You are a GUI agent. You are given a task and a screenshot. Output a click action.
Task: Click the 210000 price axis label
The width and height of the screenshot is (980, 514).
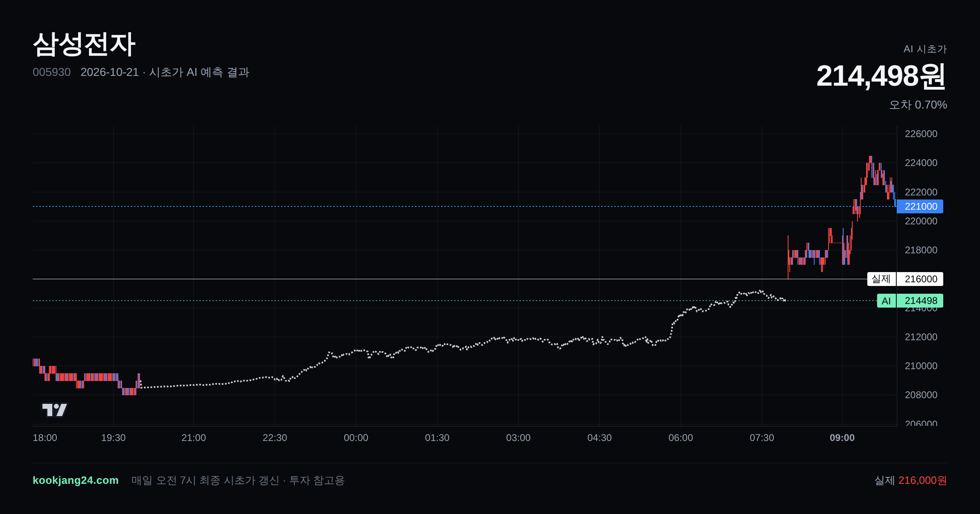(x=921, y=366)
